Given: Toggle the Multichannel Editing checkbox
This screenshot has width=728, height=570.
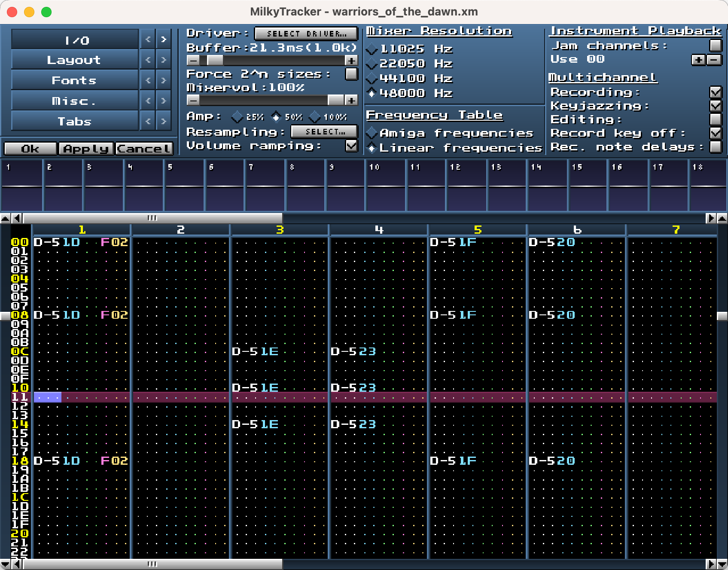Looking at the screenshot, I should pos(716,119).
